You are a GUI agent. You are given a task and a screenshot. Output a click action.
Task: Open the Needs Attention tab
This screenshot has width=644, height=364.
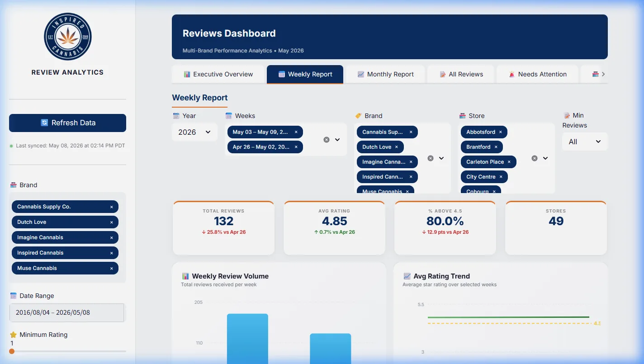point(538,74)
